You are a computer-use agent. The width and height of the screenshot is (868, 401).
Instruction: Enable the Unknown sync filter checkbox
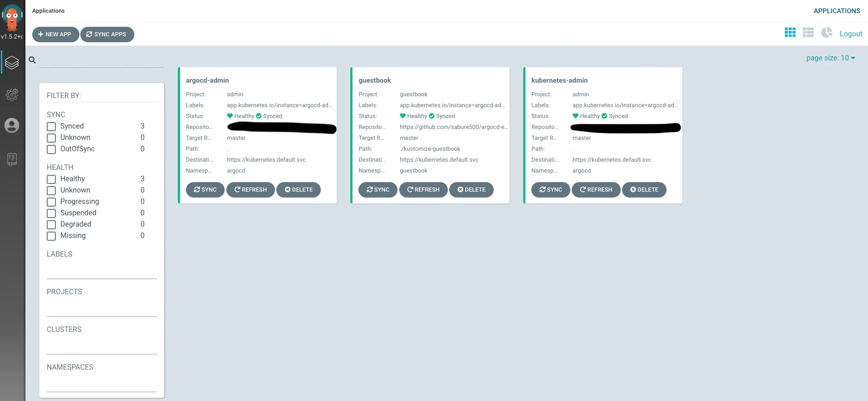coord(51,138)
